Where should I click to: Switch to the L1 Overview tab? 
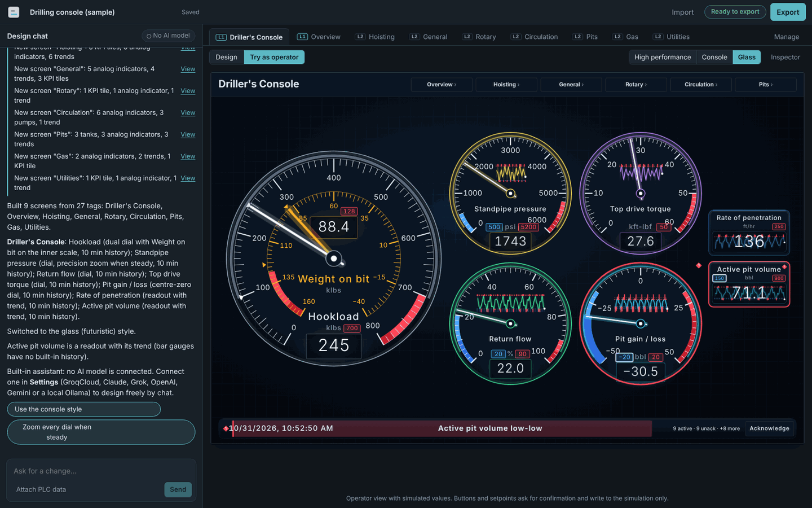click(319, 37)
